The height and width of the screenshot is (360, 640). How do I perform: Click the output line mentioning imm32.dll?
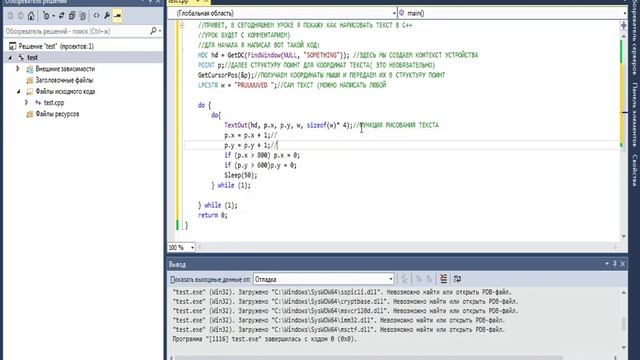point(339,320)
